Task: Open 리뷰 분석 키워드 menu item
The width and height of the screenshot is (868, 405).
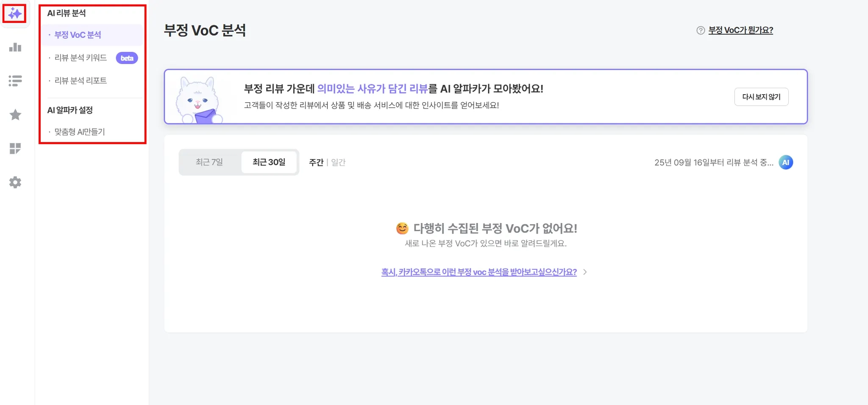Action: [x=81, y=58]
